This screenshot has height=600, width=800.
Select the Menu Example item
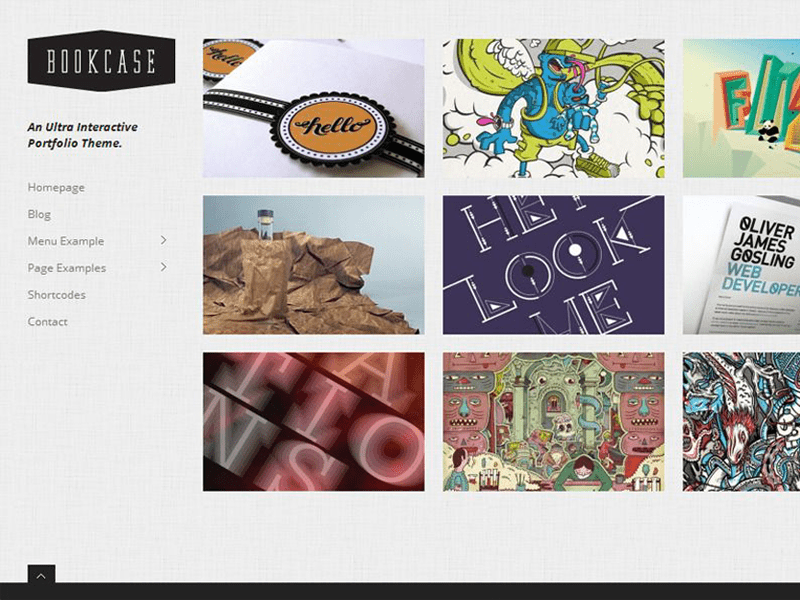point(66,241)
